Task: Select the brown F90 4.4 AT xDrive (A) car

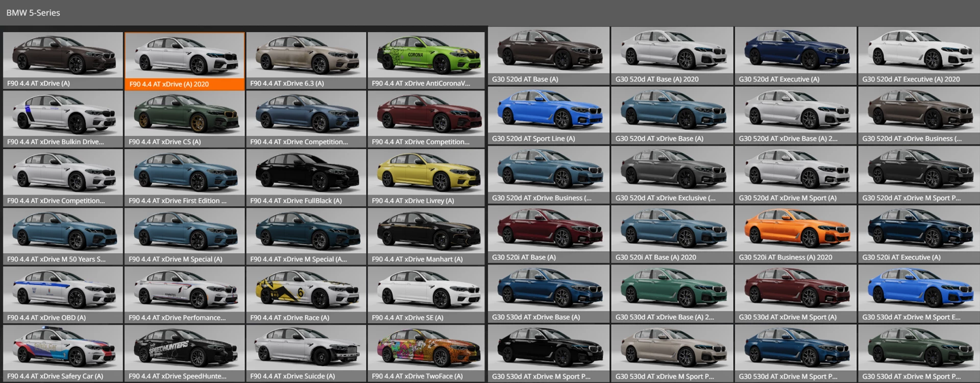Action: click(x=63, y=60)
